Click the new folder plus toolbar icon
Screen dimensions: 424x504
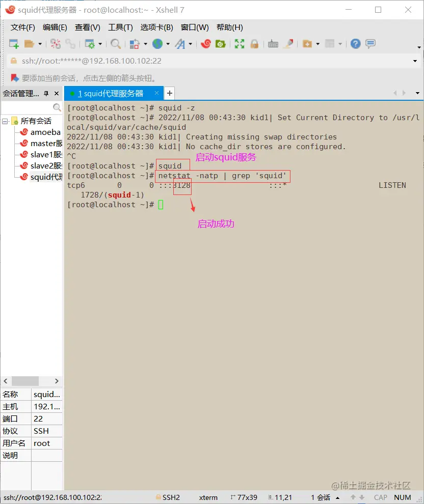coord(307,44)
